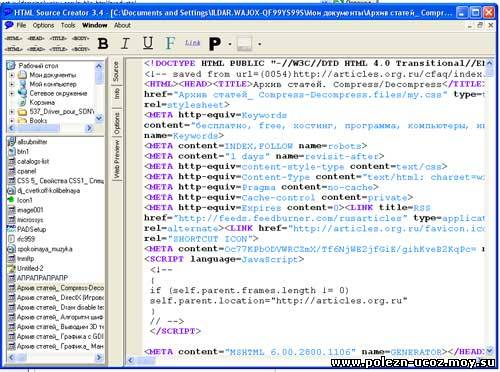Viewport: 500px width, 372px height.
Task: Select the CSS 5_ Свойства CSS1 file
Action: coord(60,181)
